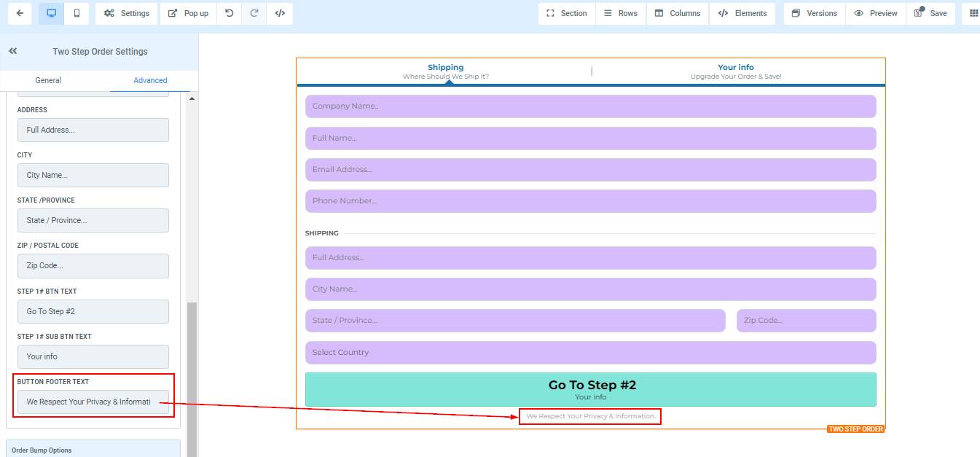Open the Select Country dropdown
The height and width of the screenshot is (457, 980).
[x=590, y=353]
